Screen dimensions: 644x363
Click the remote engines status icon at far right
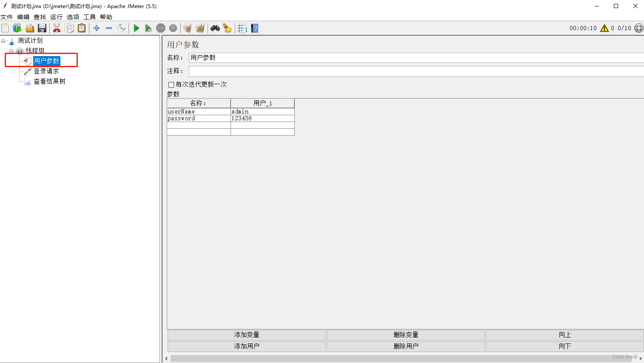click(x=638, y=28)
